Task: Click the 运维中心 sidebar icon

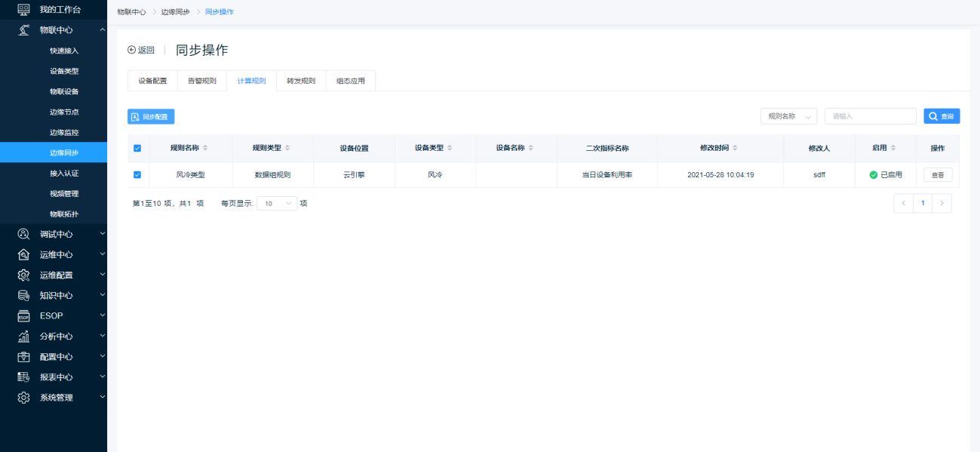Action: (x=23, y=254)
